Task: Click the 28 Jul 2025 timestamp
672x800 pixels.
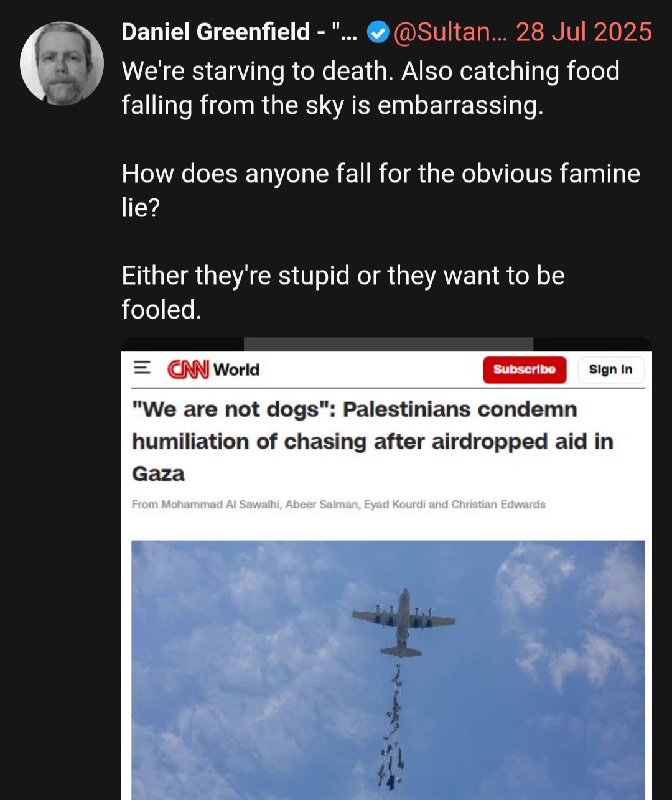Action: (x=584, y=32)
